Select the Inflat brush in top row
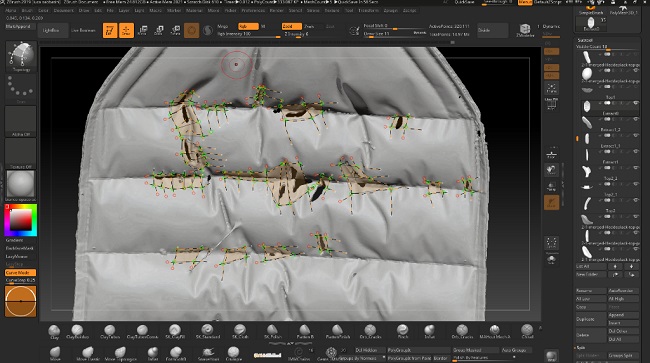 tap(429, 332)
